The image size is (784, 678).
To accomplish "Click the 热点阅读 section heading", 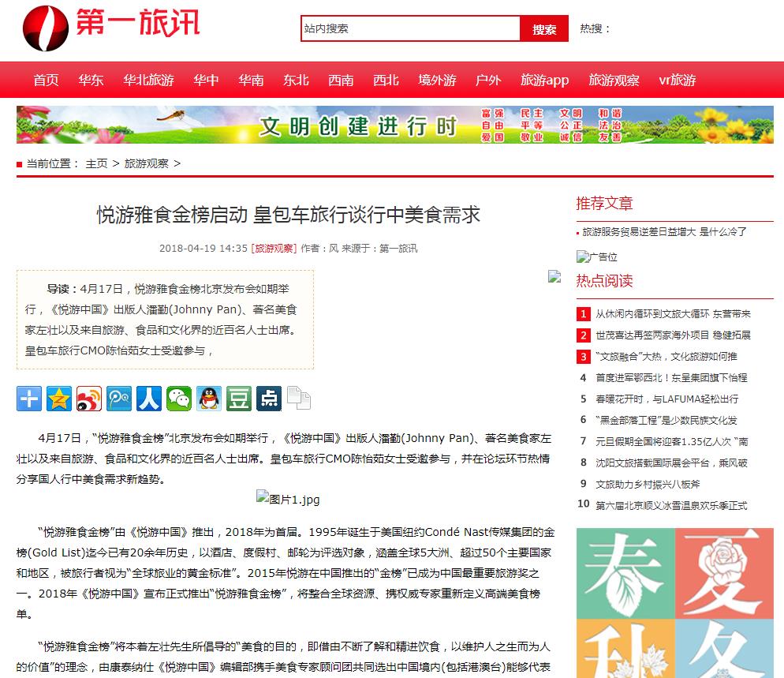I will [604, 281].
